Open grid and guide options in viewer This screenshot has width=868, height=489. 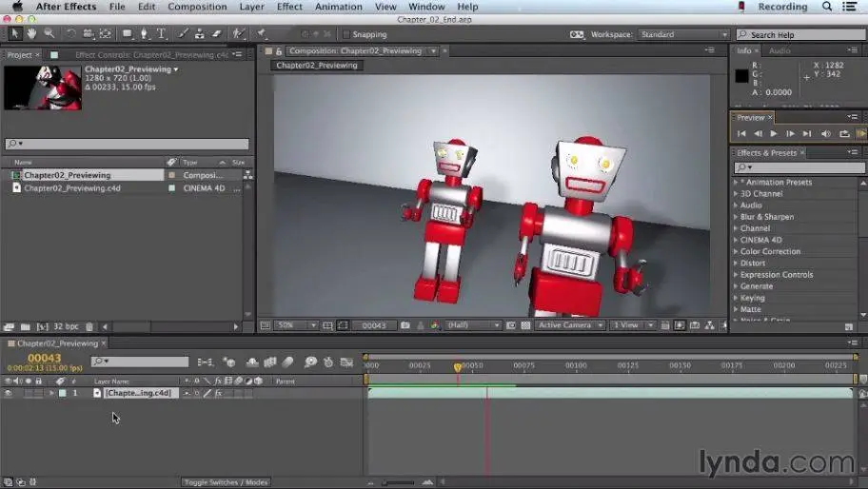coord(327,325)
